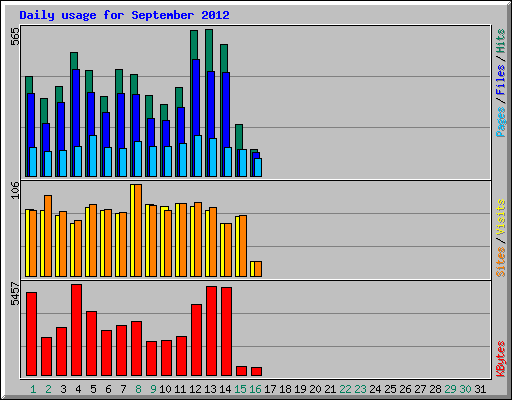This screenshot has width=512, height=400.
Task: Click the day 12 red KBytes bar
Action: coord(197,340)
